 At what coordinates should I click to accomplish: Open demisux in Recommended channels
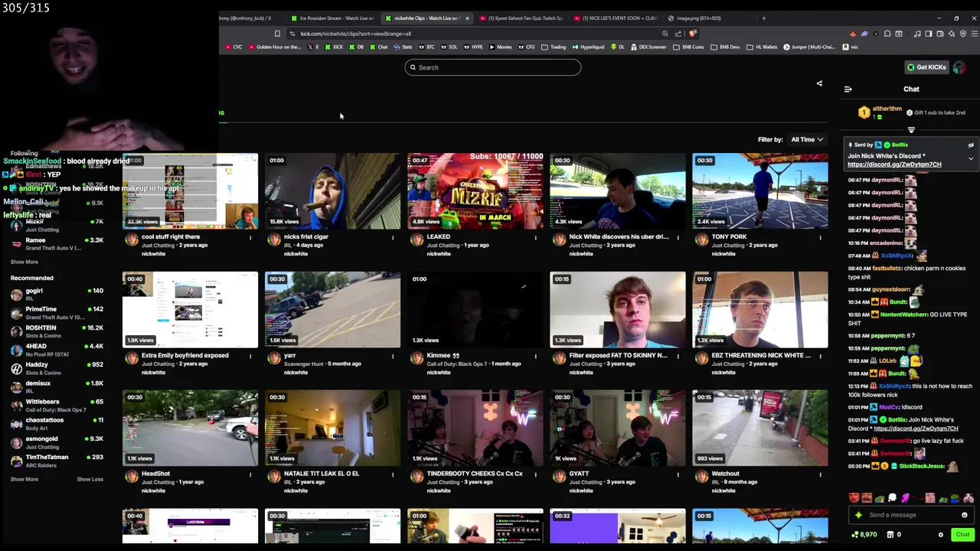pyautogui.click(x=57, y=386)
